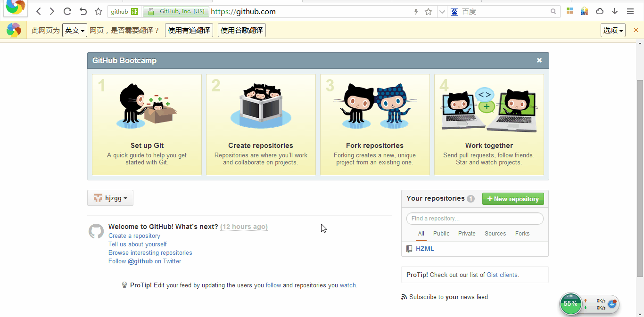Open the hjzgg account context dropdown
644x317 pixels.
pos(110,198)
